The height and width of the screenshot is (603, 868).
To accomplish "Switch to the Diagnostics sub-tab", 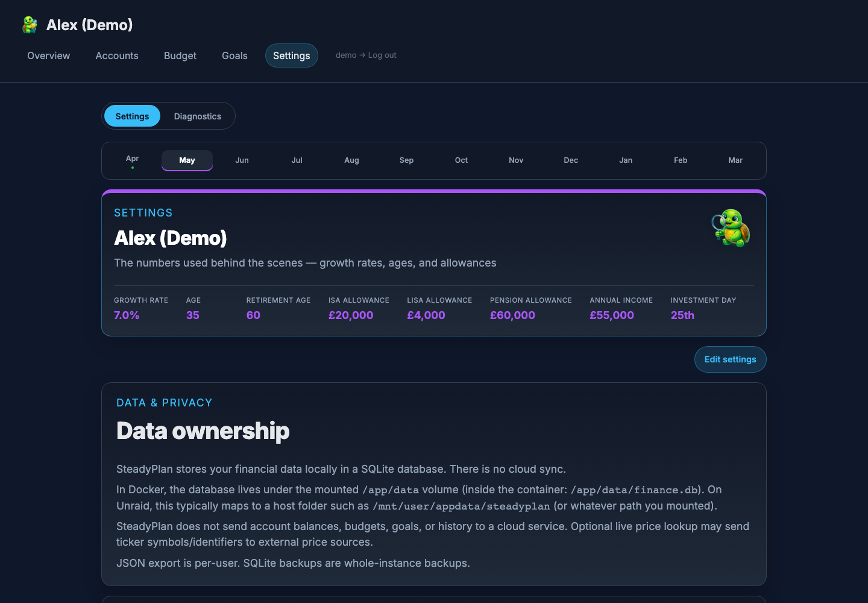I will [198, 116].
